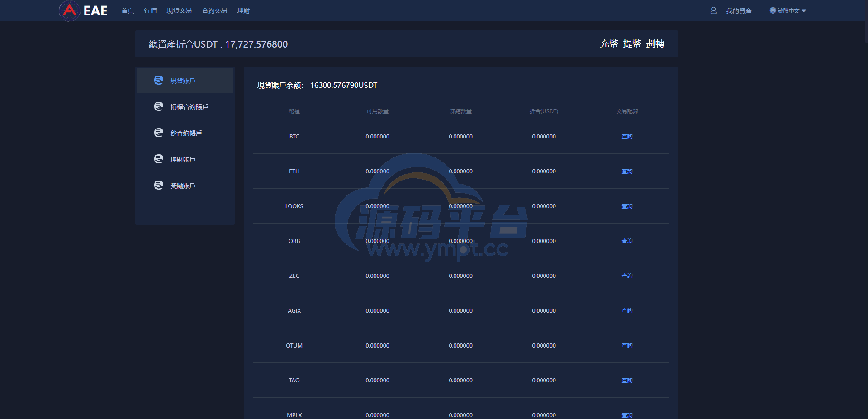Image resolution: width=868 pixels, height=419 pixels.
Task: Click the BTC currency name
Action: coord(294,137)
